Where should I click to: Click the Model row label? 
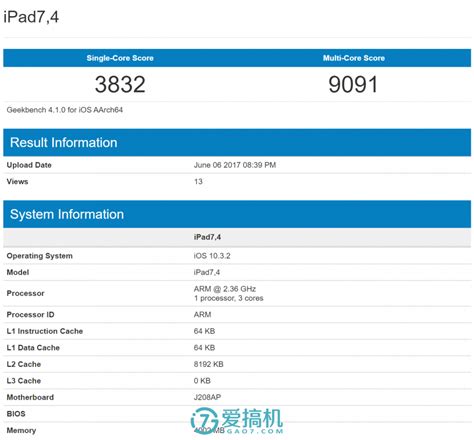click(18, 272)
